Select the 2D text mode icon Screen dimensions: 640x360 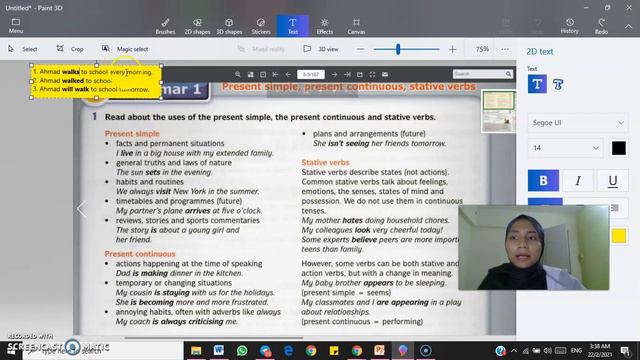point(537,84)
